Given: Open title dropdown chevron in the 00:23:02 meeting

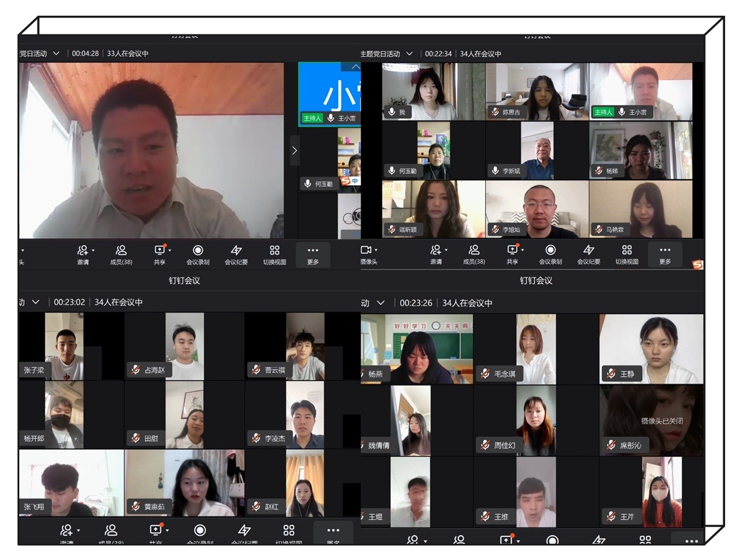Looking at the screenshot, I should (36, 302).
